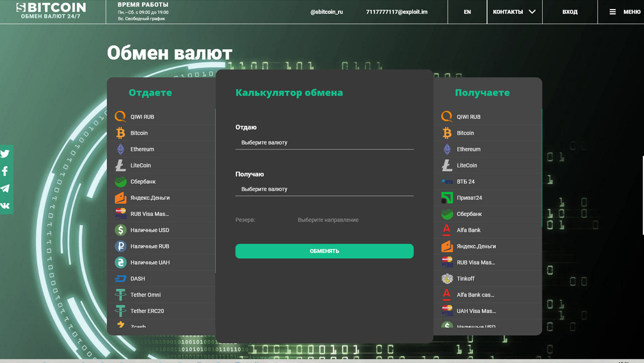Click the ВРЕМЯ РАБОТЫ header text
644x363 pixels.
click(143, 5)
